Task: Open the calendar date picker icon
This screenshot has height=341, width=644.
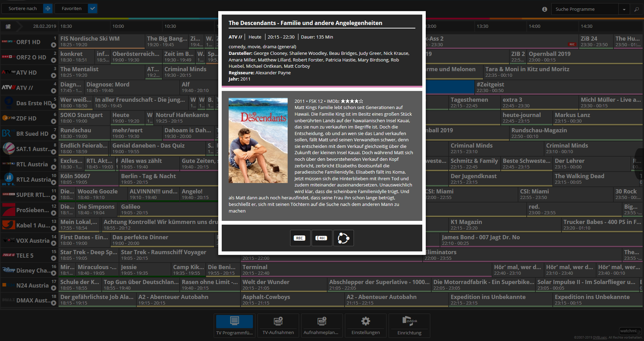Action: point(8,26)
